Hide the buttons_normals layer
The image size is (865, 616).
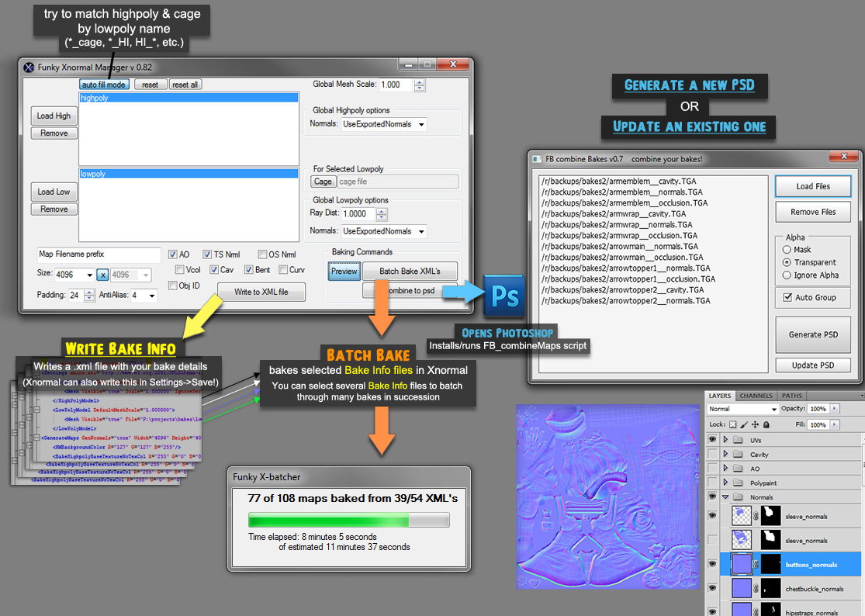coord(712,564)
